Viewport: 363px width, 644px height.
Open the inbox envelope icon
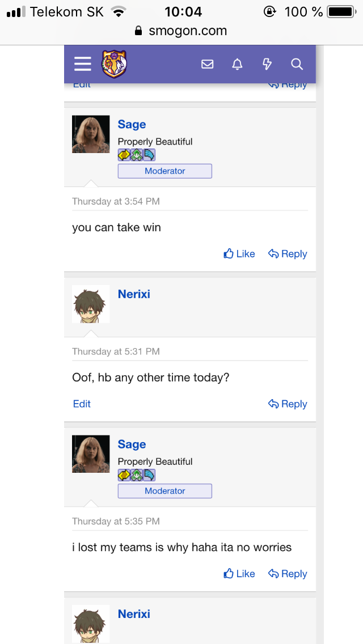click(208, 64)
